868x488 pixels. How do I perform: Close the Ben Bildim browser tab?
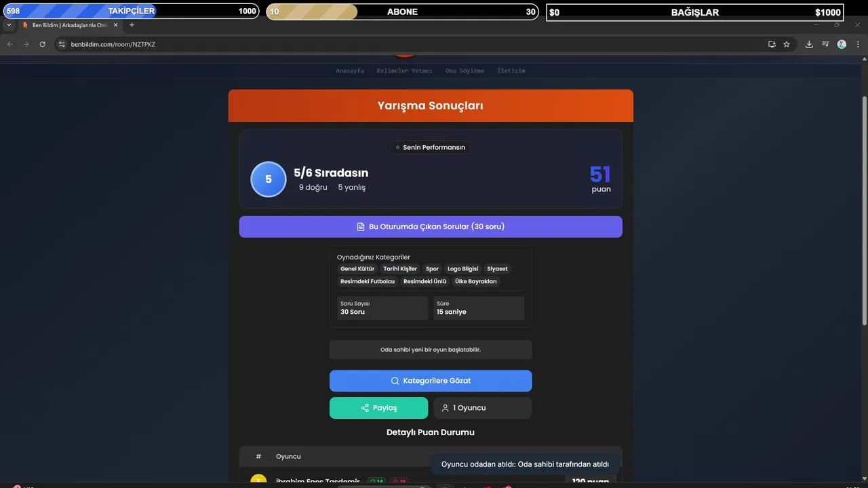pyautogui.click(x=115, y=25)
